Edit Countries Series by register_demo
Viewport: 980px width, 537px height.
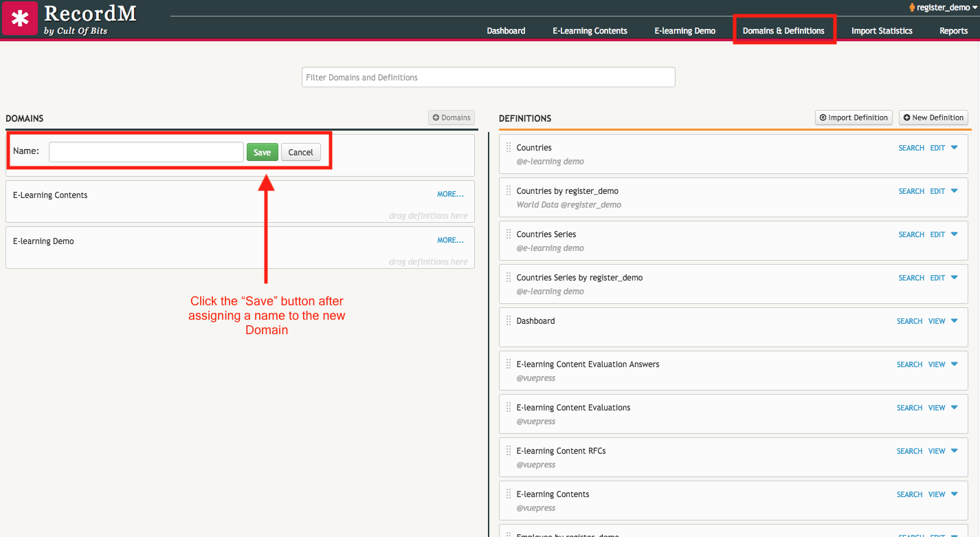(x=937, y=278)
